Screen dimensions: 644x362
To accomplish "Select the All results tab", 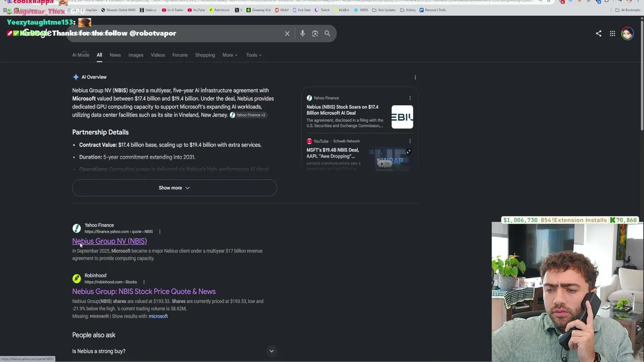I will tap(99, 55).
